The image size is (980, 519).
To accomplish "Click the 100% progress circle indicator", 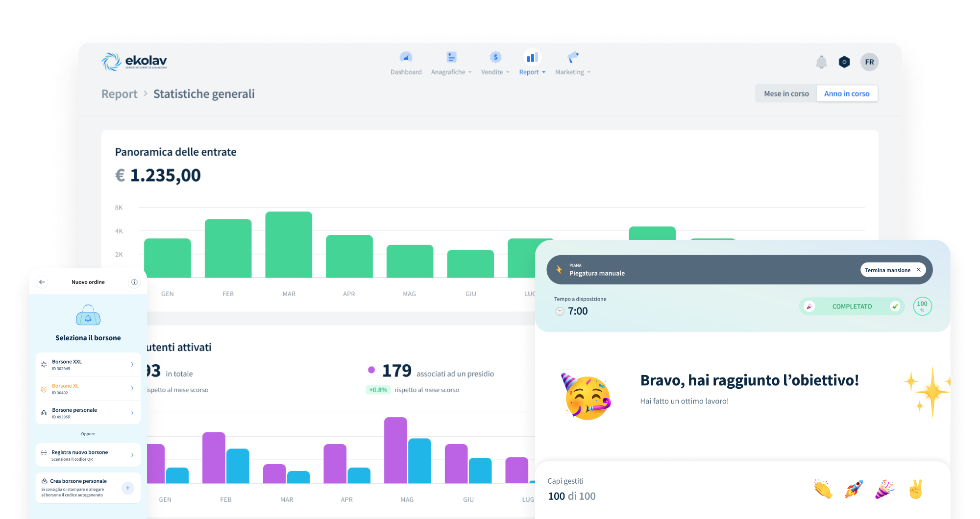I will pos(922,306).
